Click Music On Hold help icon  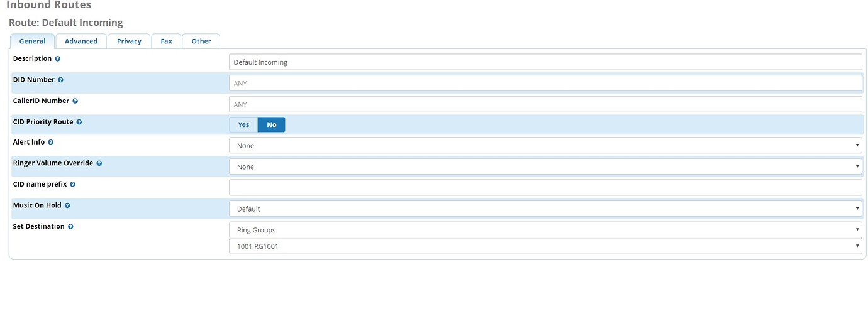point(67,205)
